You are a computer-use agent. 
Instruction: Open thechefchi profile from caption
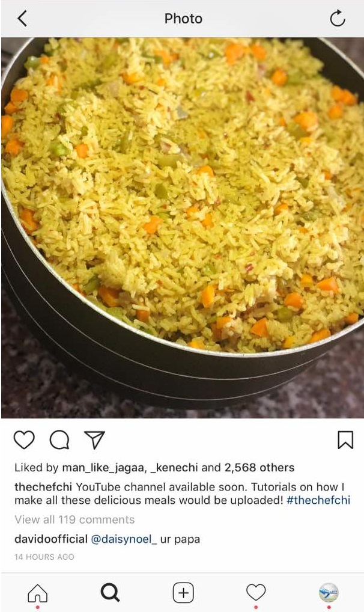[43, 487]
